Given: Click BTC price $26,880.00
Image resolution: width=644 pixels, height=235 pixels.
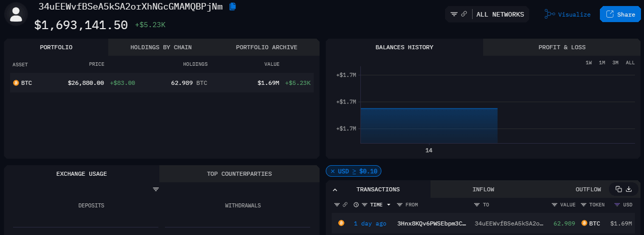Looking at the screenshot, I should pos(86,83).
